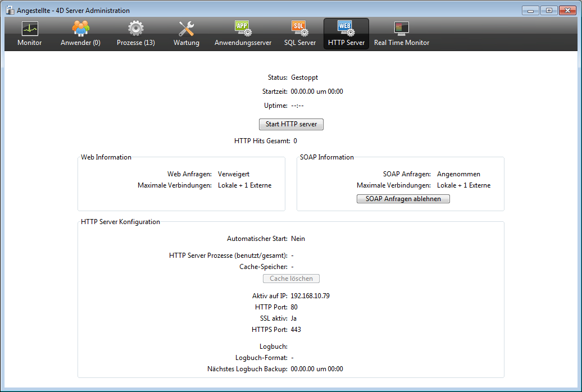The width and height of the screenshot is (582, 392).
Task: Click the greyed-out Cache löschen button
Action: [x=291, y=279]
